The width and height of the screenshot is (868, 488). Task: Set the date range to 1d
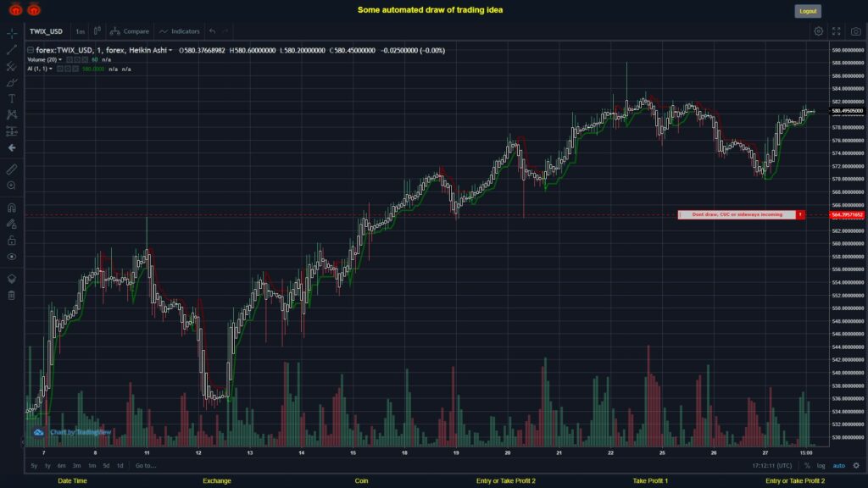pos(120,466)
